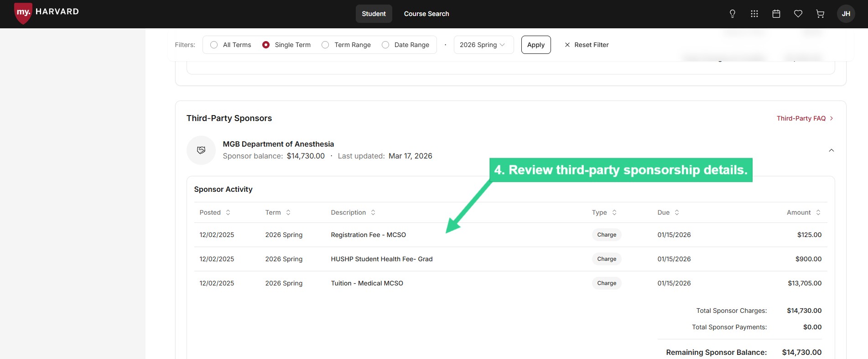Click the Charge badge for HUSHP Health Fee
This screenshot has width=868, height=359.
point(607,259)
